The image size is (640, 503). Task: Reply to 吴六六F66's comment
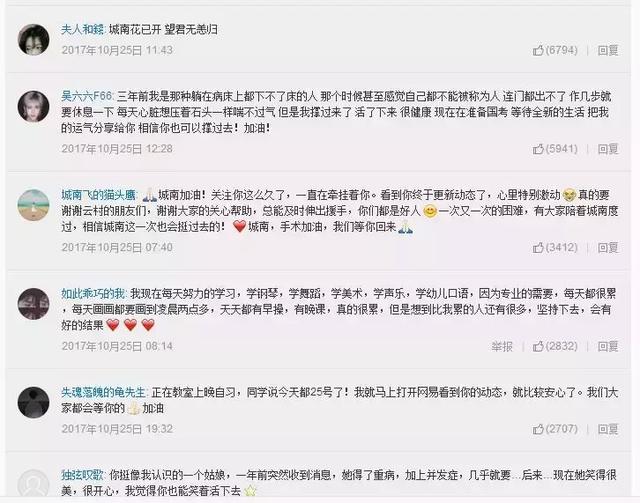coord(608,149)
